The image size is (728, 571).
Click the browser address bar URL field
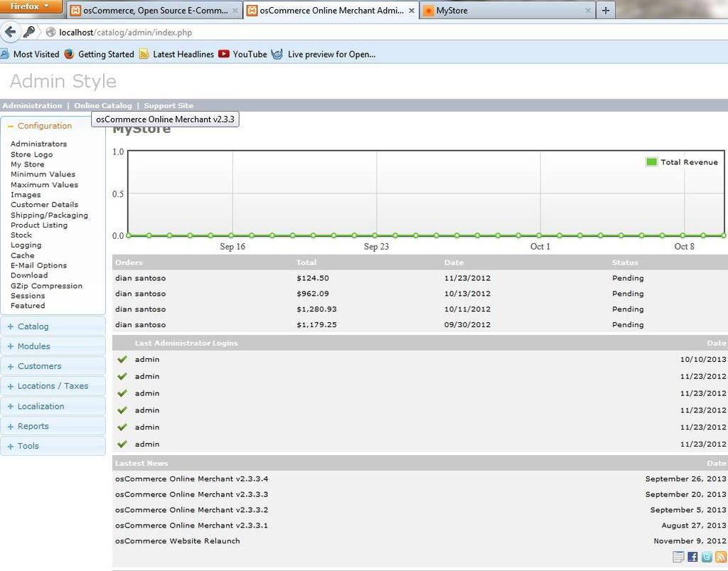pos(390,32)
